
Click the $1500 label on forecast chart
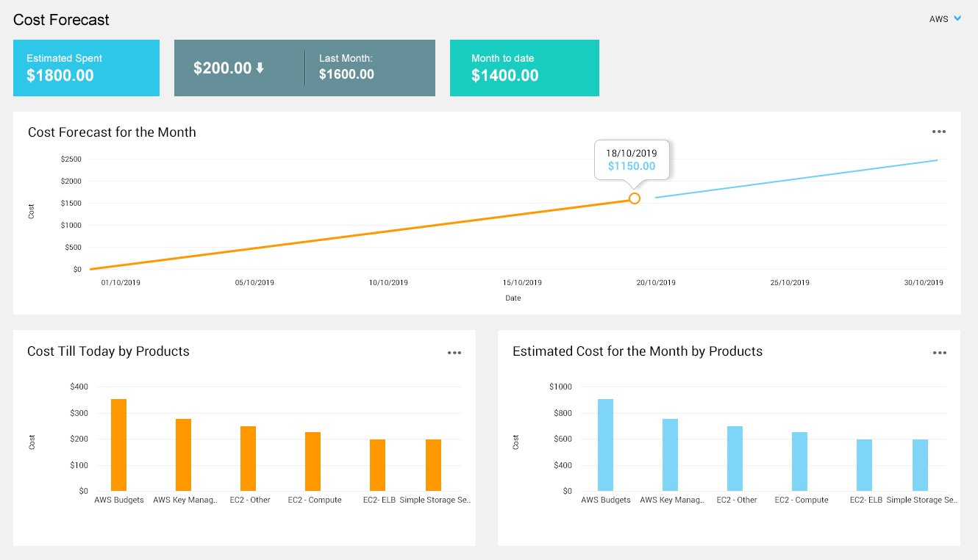(x=71, y=203)
